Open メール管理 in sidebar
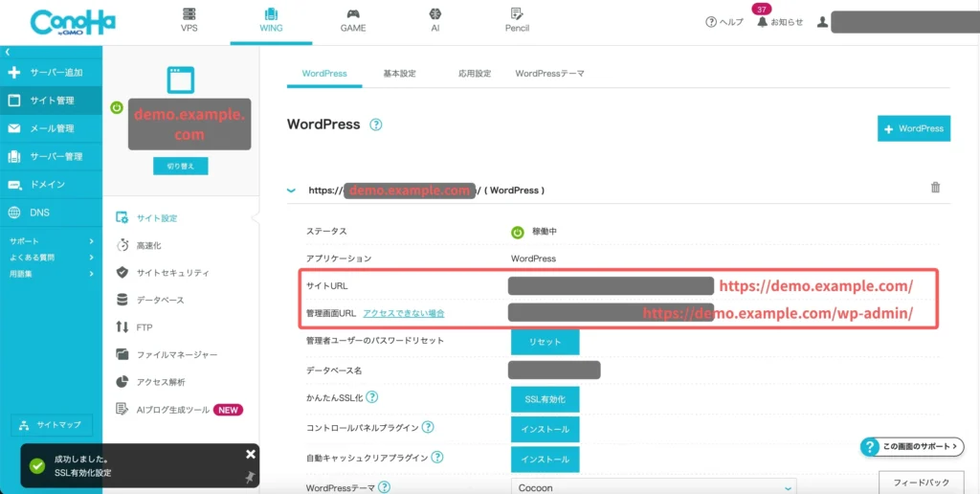The width and height of the screenshot is (980, 494). (52, 129)
